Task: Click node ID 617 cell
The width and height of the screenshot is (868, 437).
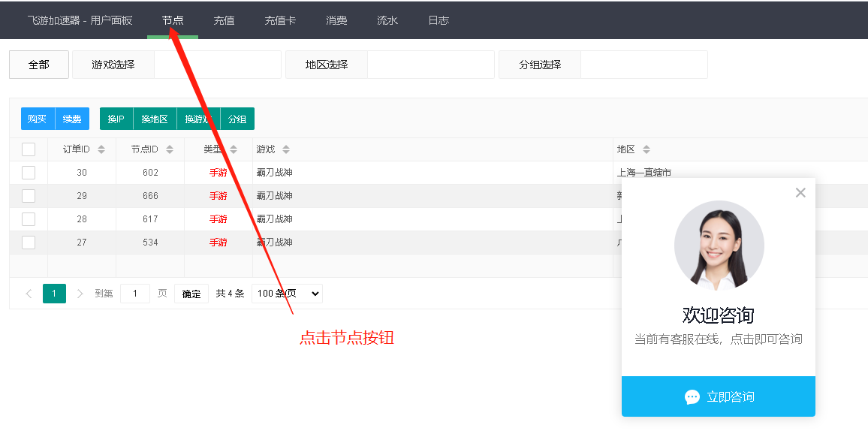Action: click(x=150, y=219)
